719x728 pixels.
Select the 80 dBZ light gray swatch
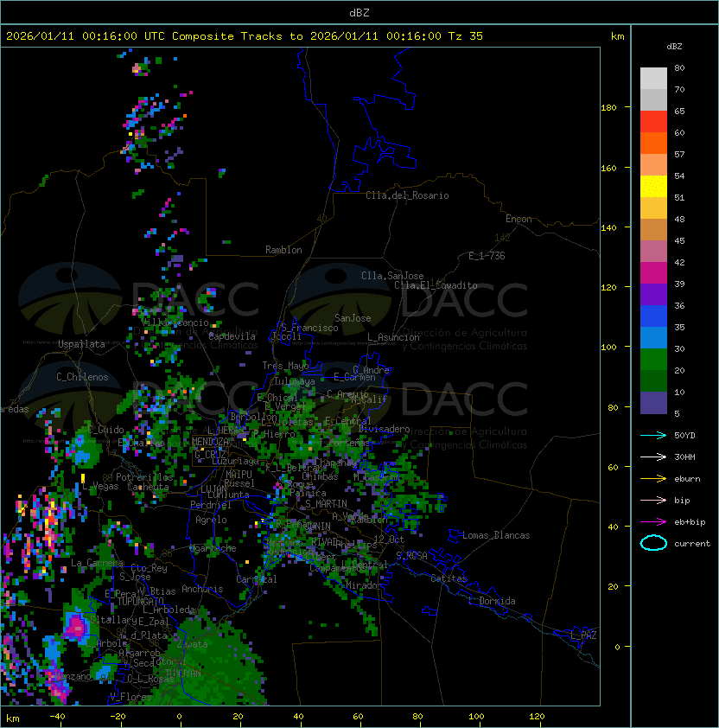tap(653, 78)
